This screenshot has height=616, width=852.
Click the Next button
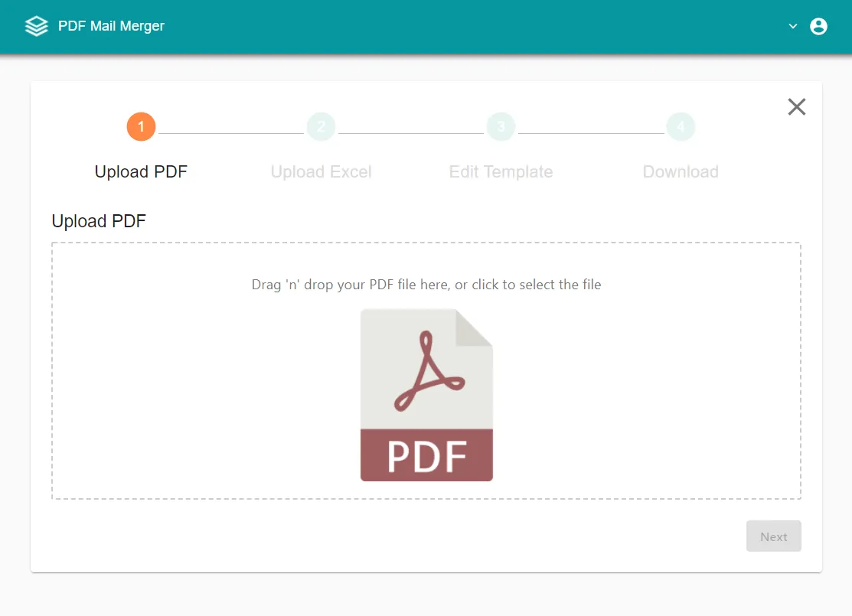pos(774,536)
